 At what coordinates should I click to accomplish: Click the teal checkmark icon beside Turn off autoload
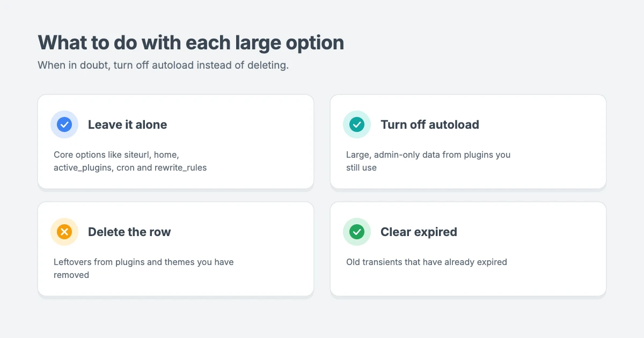point(357,124)
